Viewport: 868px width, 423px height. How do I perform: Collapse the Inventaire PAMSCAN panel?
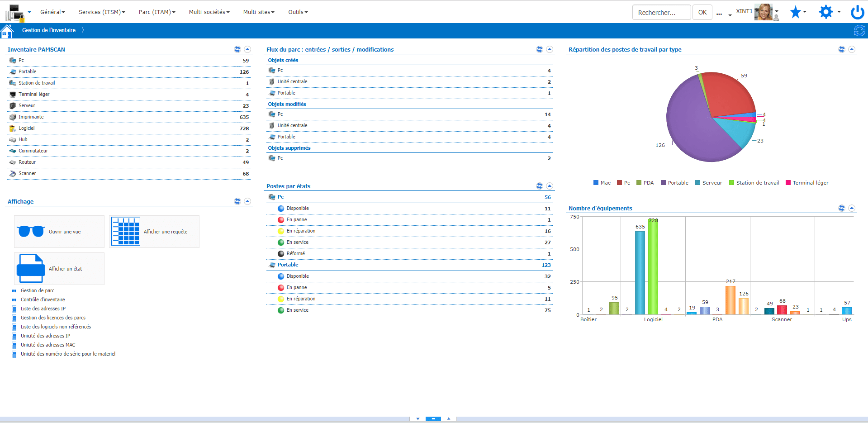(x=247, y=49)
